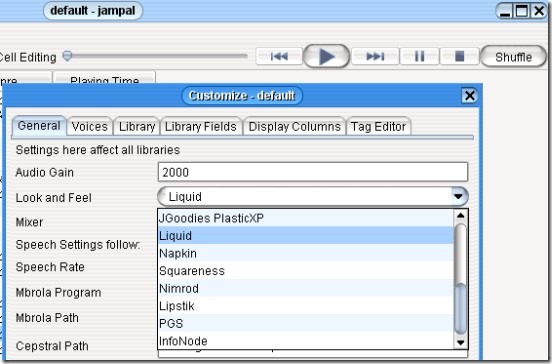Click the Shuffle button
The image size is (552, 364).
click(x=513, y=57)
